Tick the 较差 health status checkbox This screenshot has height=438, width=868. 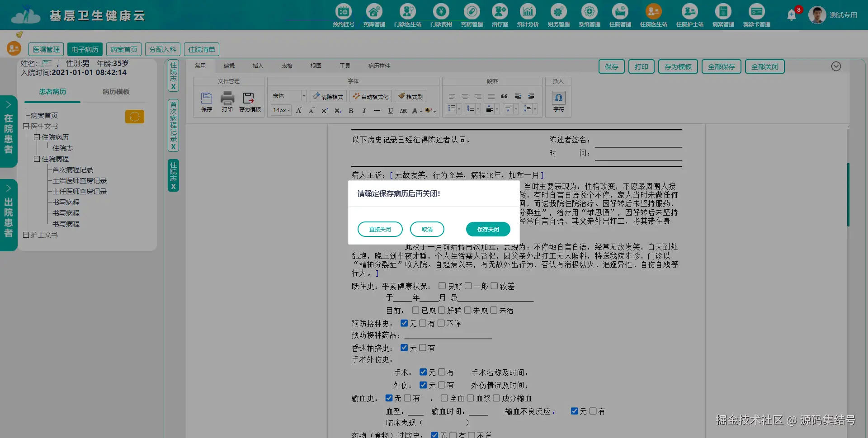(494, 286)
